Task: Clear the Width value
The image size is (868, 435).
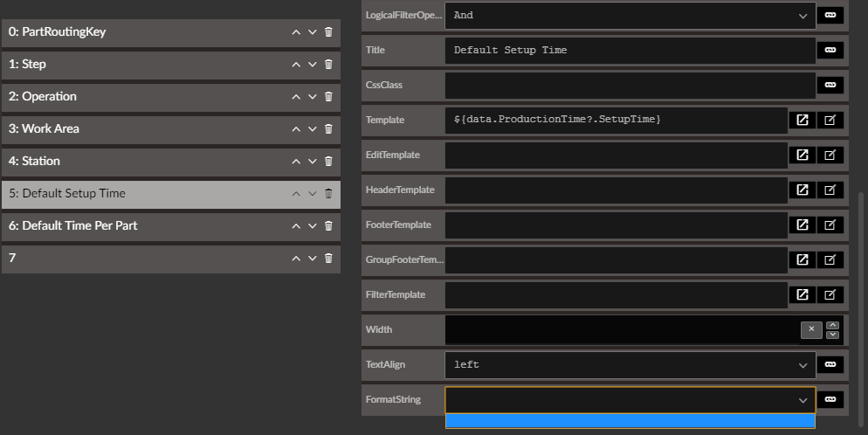Action: (x=811, y=330)
